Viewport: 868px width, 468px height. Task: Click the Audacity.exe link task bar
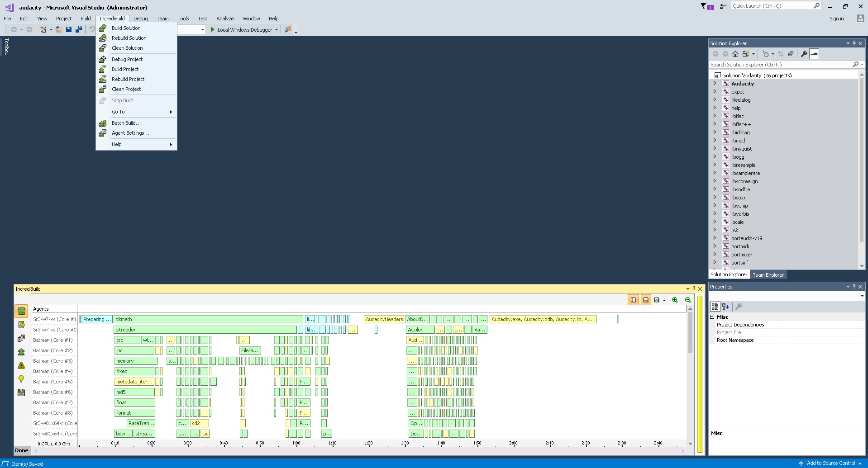[x=543, y=319]
